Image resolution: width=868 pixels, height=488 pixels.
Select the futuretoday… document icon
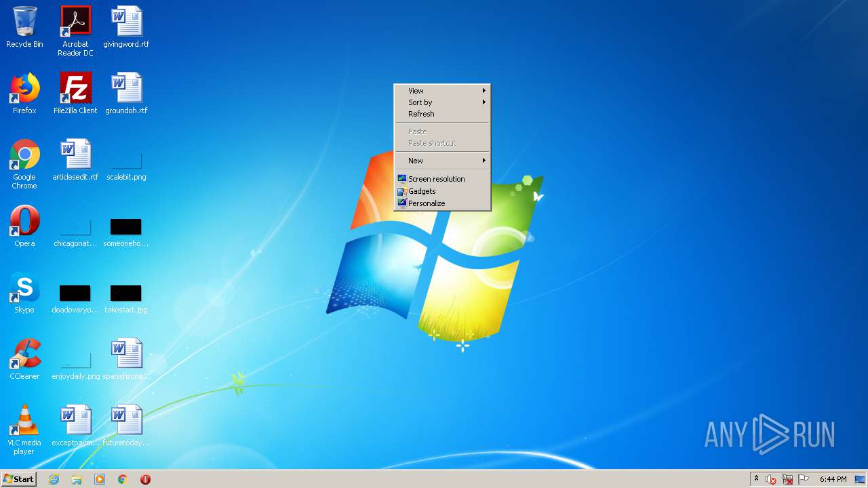[126, 426]
